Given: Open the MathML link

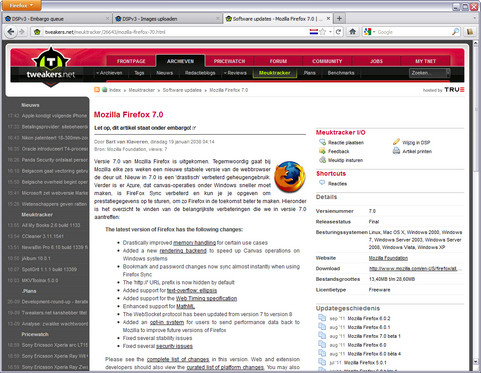Looking at the screenshot, I should click(185, 306).
